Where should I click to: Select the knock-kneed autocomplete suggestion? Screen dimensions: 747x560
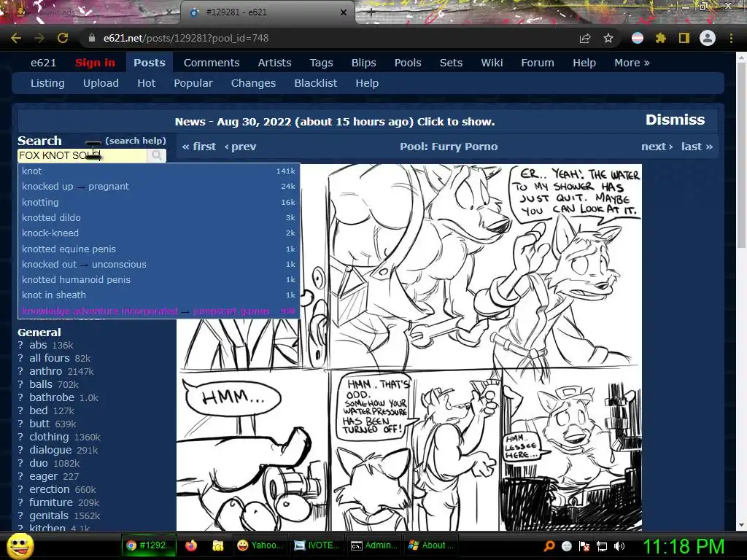(x=158, y=233)
